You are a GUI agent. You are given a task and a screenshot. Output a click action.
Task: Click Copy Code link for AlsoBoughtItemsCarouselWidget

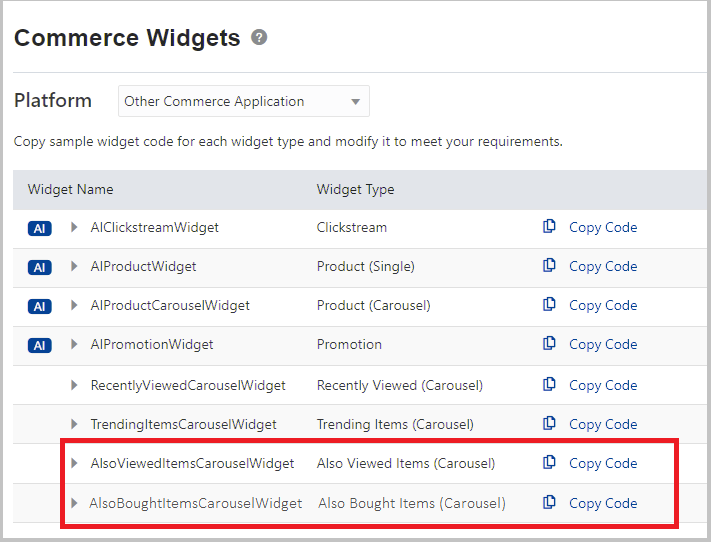tap(602, 503)
